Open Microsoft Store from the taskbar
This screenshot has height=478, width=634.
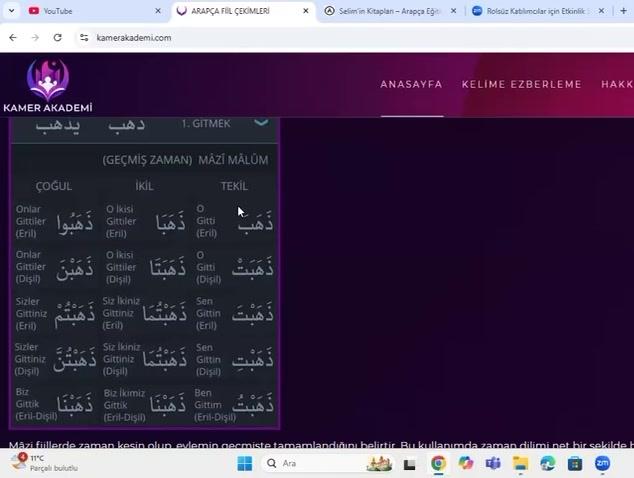(x=575, y=463)
